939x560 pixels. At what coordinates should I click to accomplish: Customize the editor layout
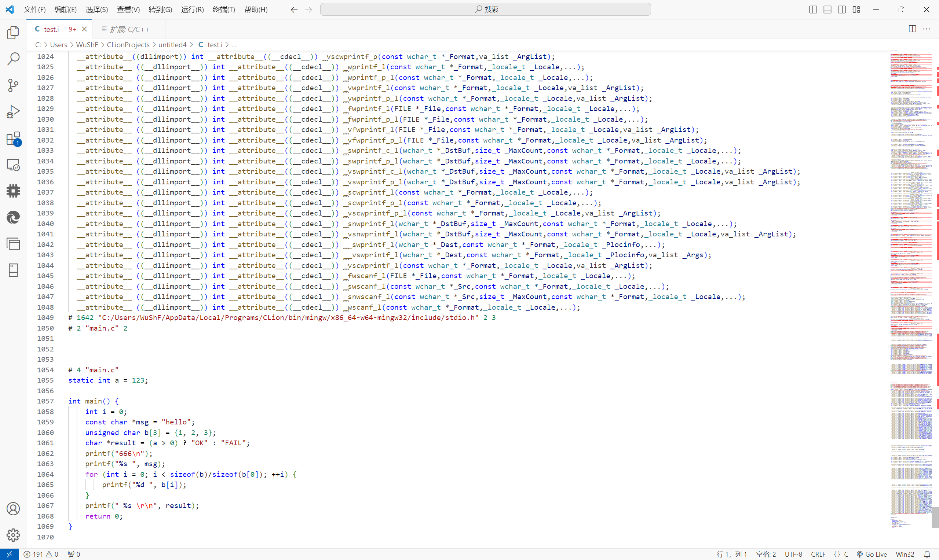(x=856, y=10)
